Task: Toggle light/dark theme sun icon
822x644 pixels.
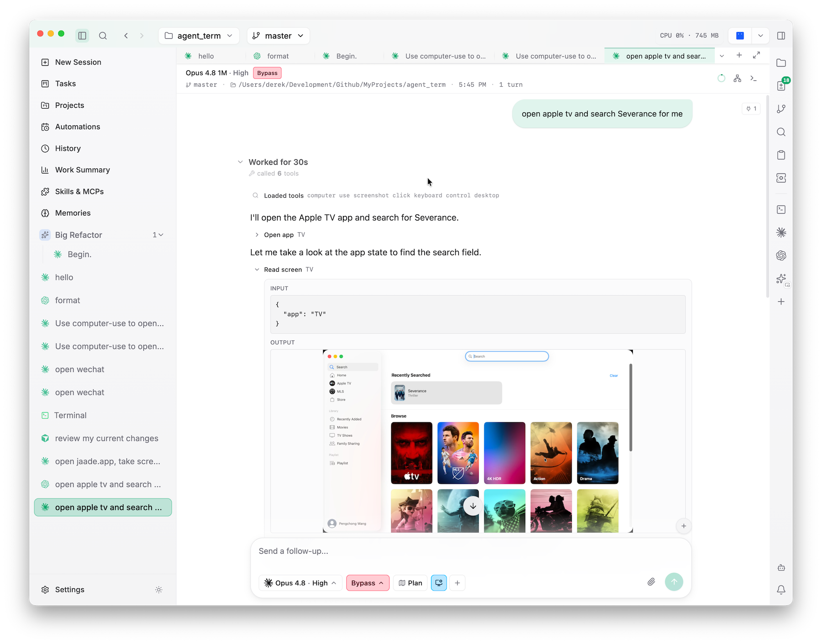Action: [x=158, y=590]
